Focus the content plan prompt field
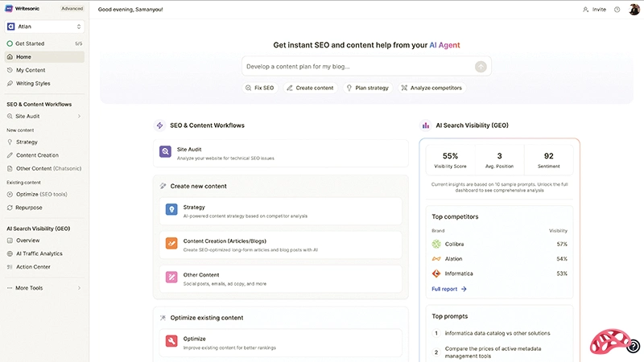This screenshot has width=644, height=362. coord(358,66)
